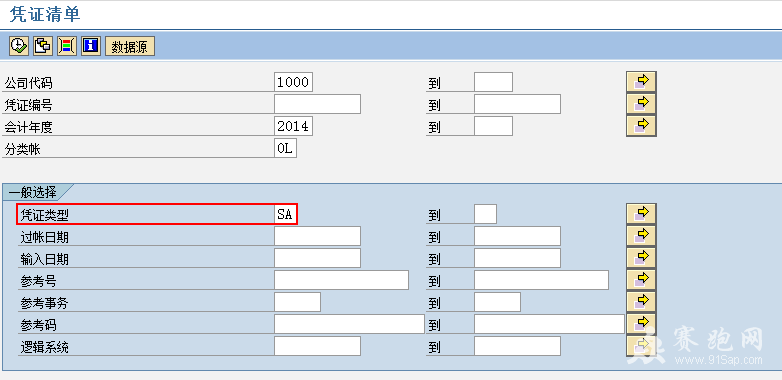Click the 凭证类型 to field
782x380 pixels.
[485, 214]
